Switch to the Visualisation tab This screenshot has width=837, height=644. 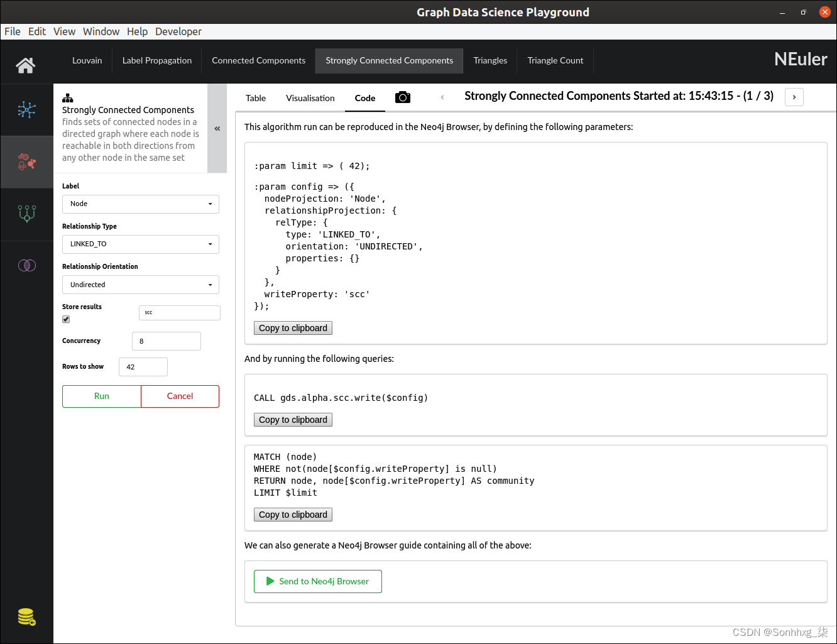[x=310, y=98]
